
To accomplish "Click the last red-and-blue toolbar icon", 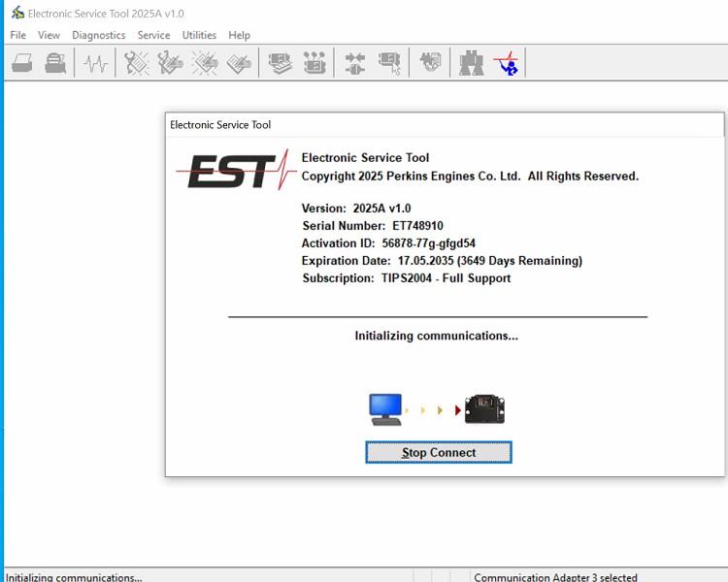I will click(x=505, y=64).
